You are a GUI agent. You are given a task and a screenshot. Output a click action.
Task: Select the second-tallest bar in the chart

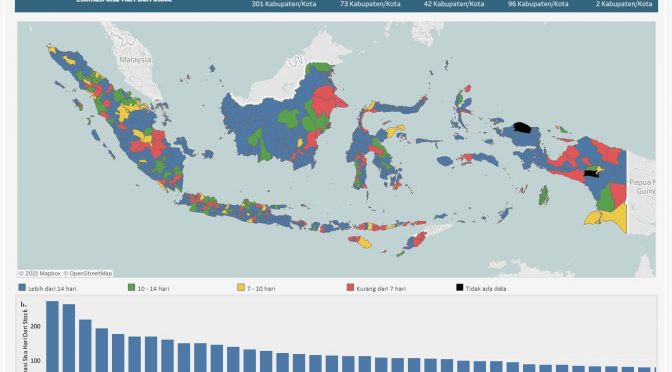69,338
